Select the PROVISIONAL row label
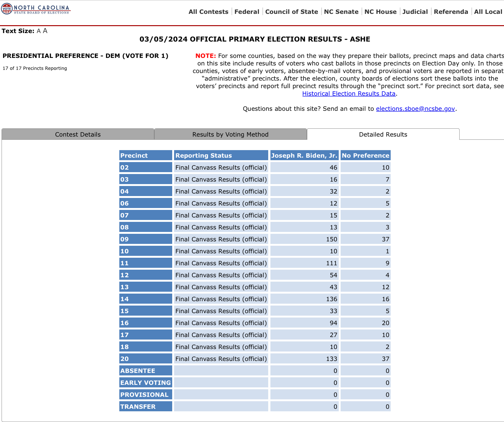Viewport: 504px width, 422px height. point(146,395)
